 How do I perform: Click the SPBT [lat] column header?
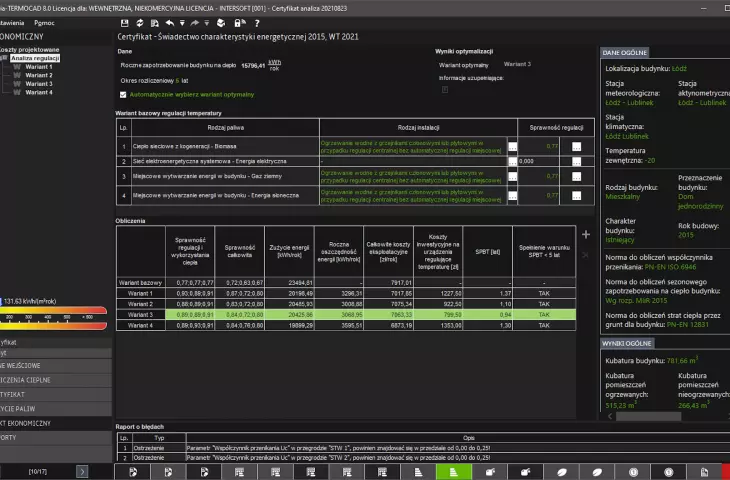click(487, 252)
